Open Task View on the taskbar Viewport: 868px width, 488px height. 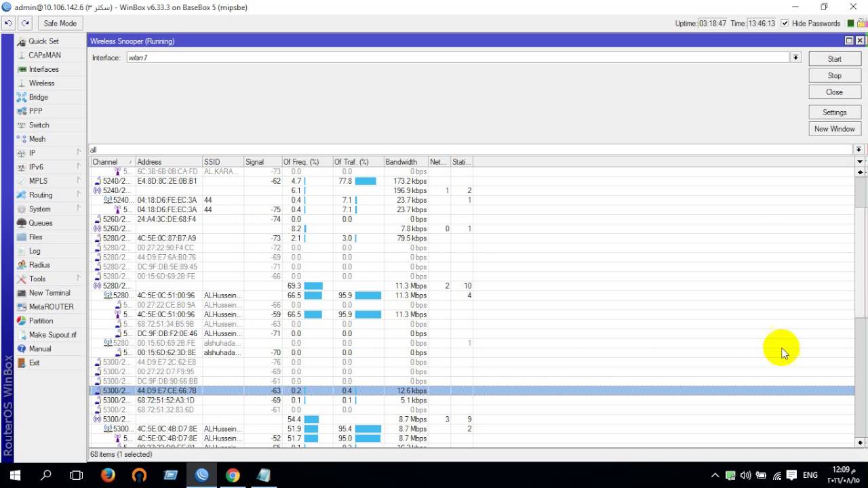tap(77, 475)
